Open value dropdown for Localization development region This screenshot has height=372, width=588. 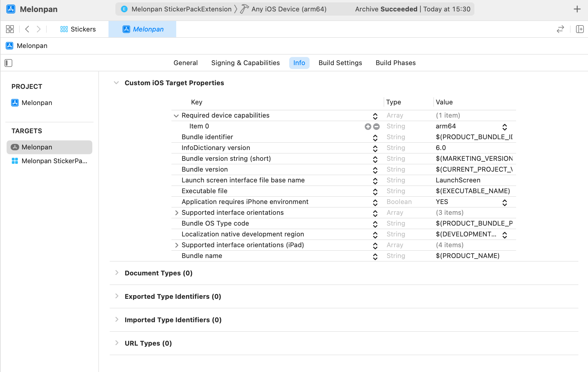pyautogui.click(x=505, y=235)
